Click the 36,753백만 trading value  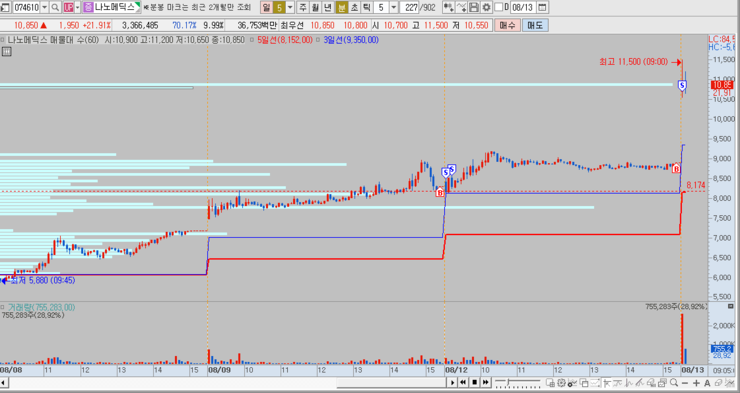(257, 25)
